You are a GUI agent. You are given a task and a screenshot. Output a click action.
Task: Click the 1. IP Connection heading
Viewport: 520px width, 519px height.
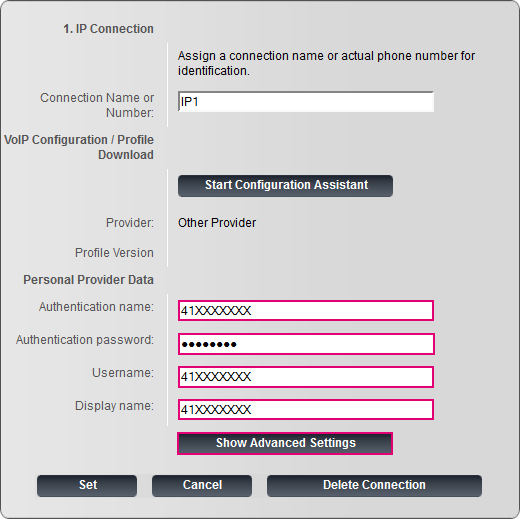tap(108, 29)
